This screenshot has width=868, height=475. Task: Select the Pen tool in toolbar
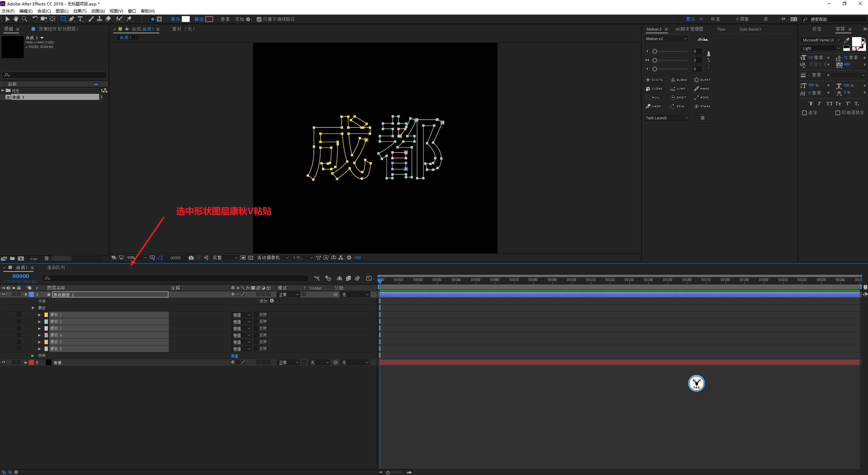72,19
